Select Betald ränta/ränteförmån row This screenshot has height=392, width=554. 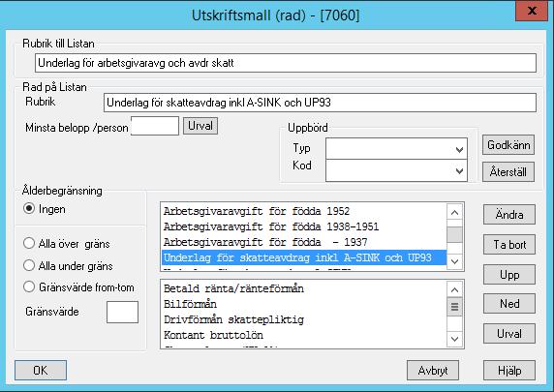304,288
